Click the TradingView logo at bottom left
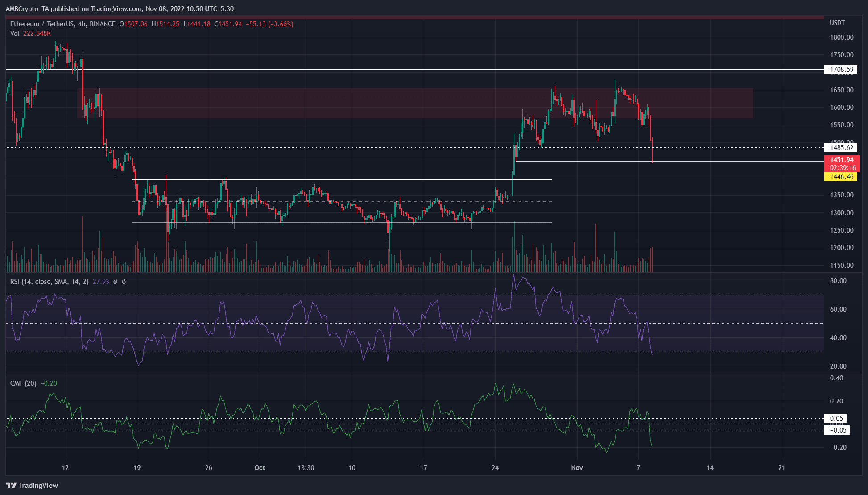The width and height of the screenshot is (868, 495). 32,485
